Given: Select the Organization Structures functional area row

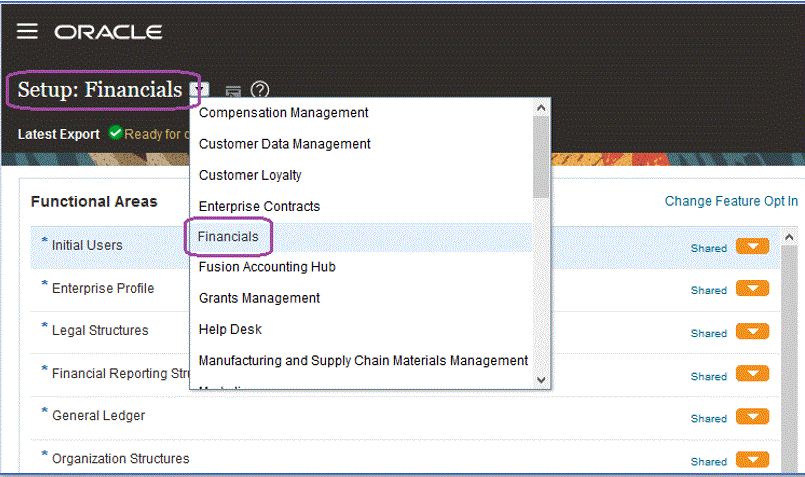Looking at the screenshot, I should coord(120,459).
